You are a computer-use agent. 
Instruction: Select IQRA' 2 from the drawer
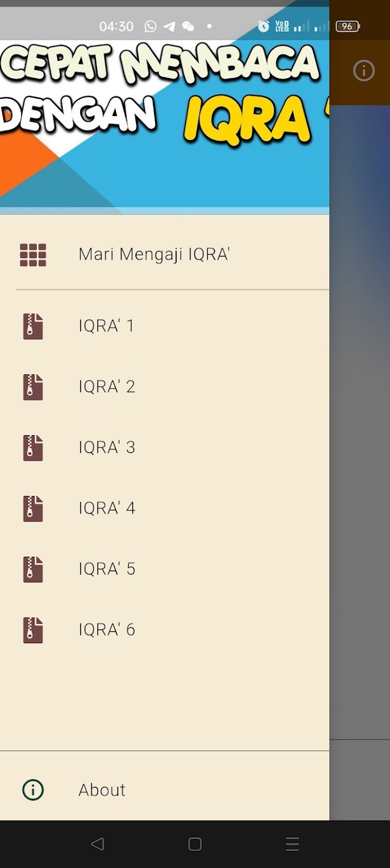point(164,387)
